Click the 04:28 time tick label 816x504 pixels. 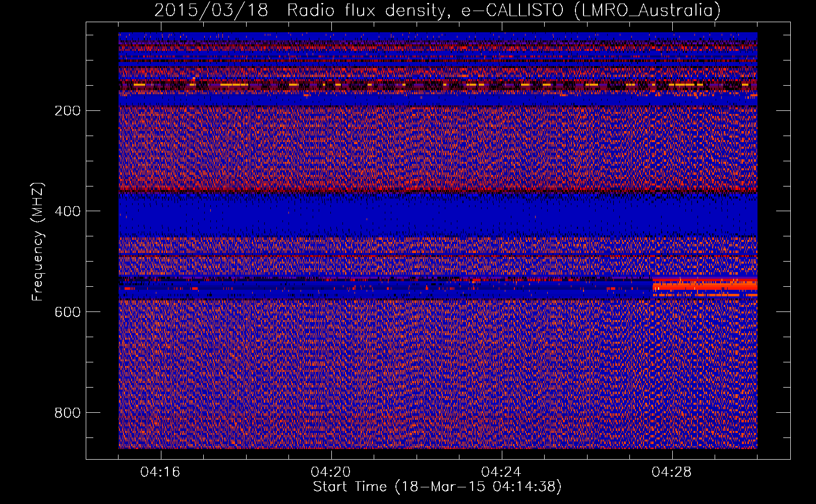[672, 472]
